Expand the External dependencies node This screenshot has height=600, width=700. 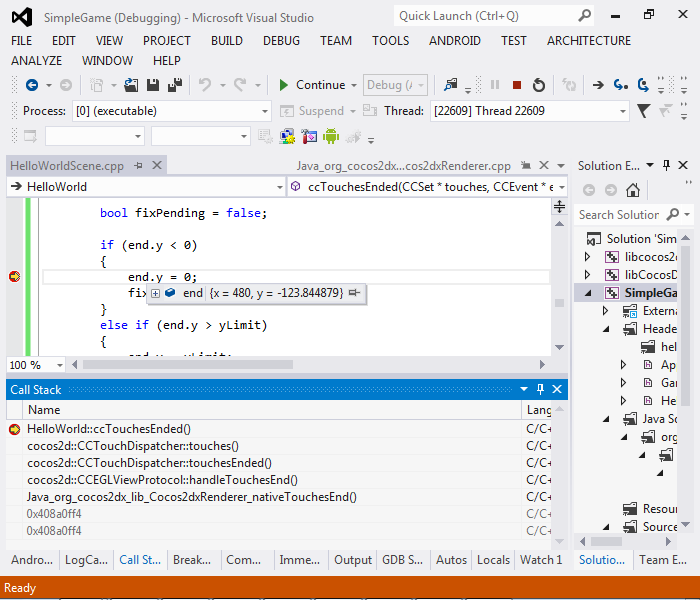(x=605, y=311)
